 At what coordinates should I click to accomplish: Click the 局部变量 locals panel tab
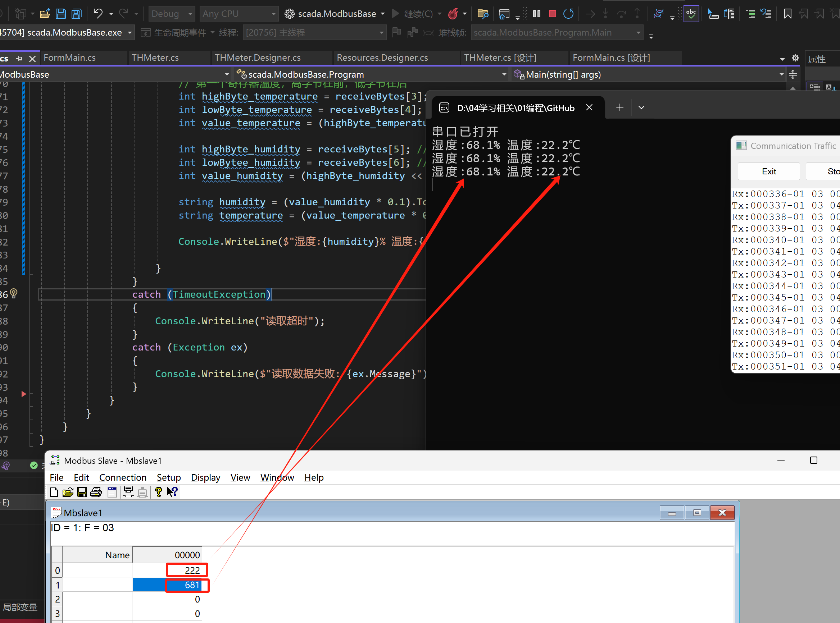click(20, 607)
